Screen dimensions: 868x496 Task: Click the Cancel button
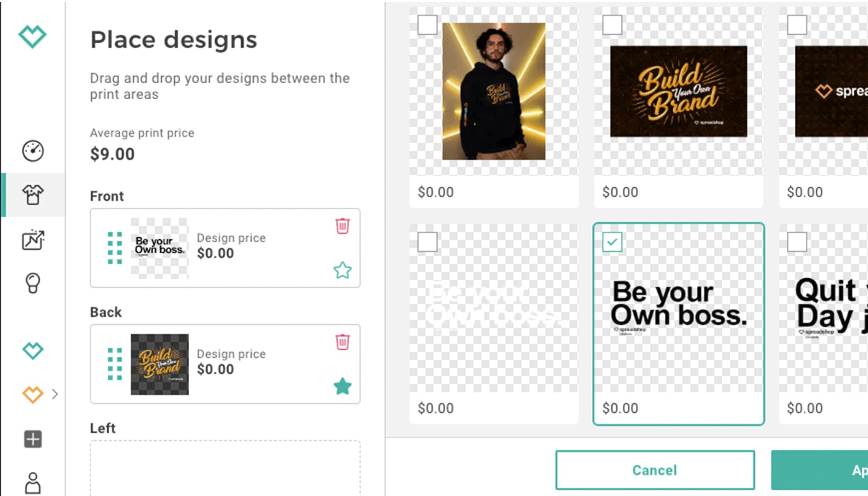pos(655,470)
